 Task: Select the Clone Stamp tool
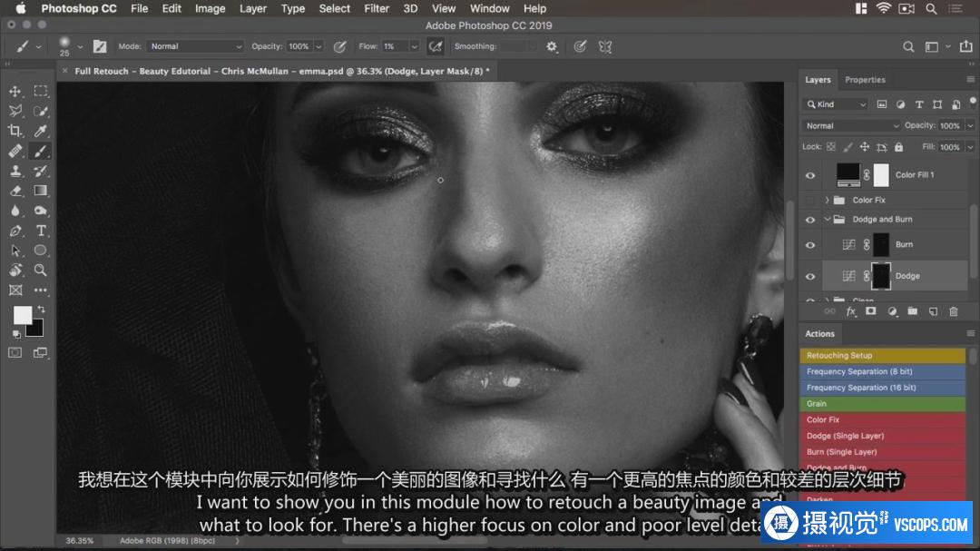click(15, 171)
